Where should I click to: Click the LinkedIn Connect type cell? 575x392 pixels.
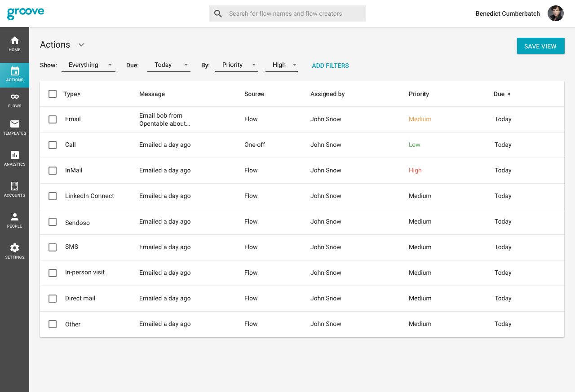[x=89, y=196]
